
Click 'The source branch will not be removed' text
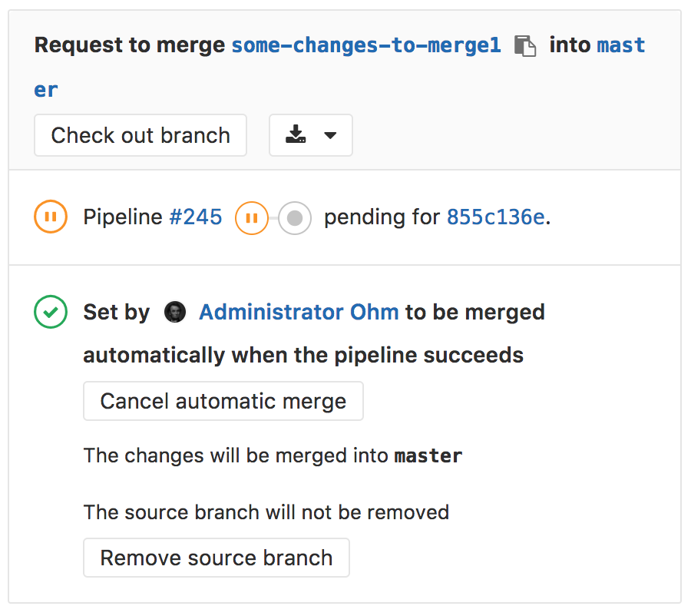pos(266,512)
